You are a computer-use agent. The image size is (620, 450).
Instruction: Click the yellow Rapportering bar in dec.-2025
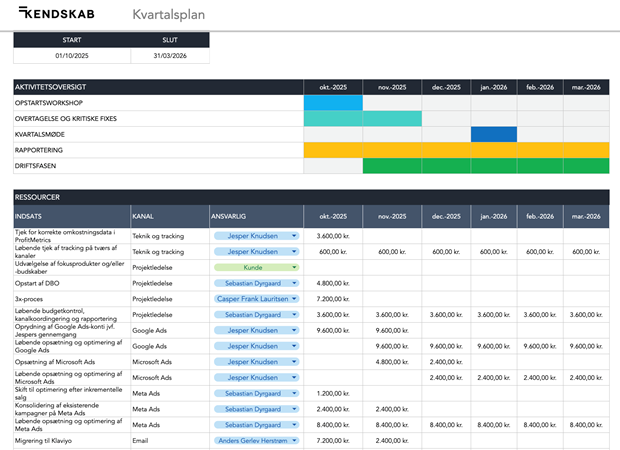tap(446, 150)
